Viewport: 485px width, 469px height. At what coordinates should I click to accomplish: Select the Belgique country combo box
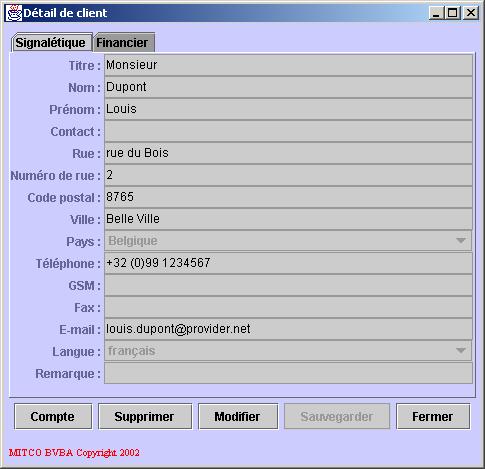(288, 241)
